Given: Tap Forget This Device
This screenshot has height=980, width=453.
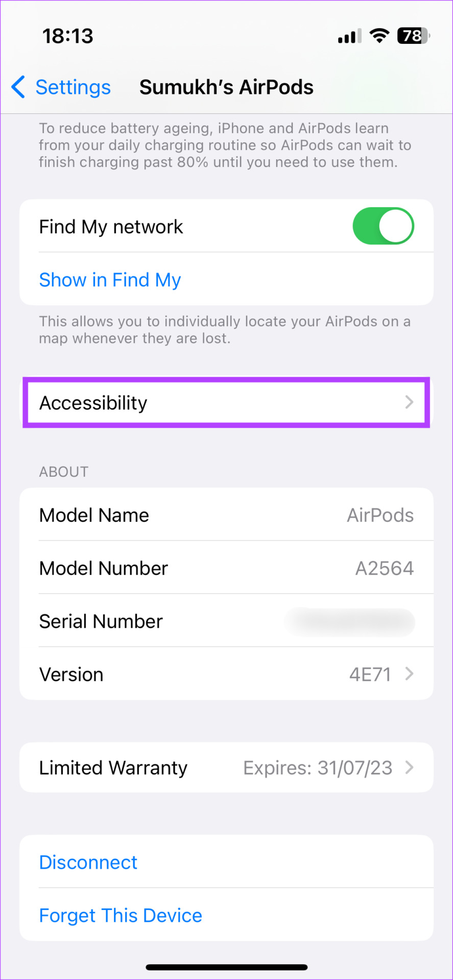Looking at the screenshot, I should point(121,915).
